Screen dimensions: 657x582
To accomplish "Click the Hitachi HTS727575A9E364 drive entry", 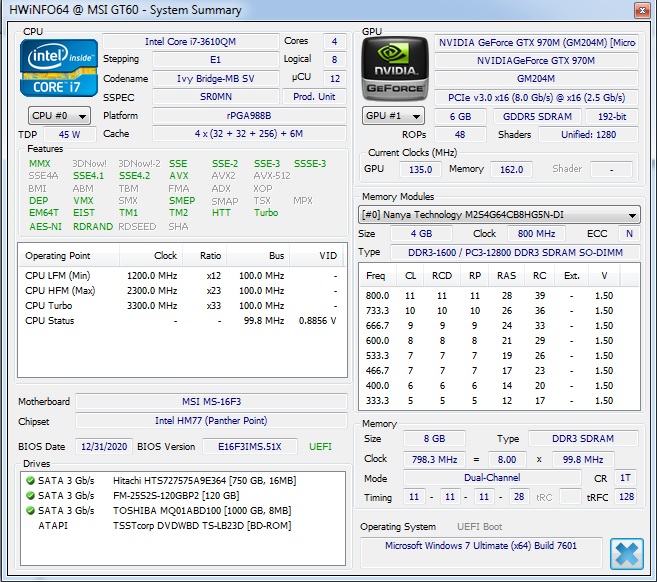I will point(182,481).
